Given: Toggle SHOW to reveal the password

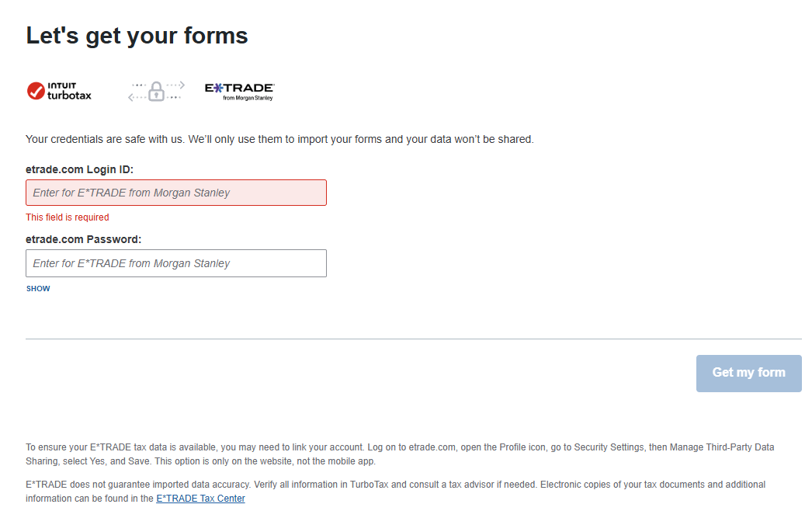Looking at the screenshot, I should point(38,289).
